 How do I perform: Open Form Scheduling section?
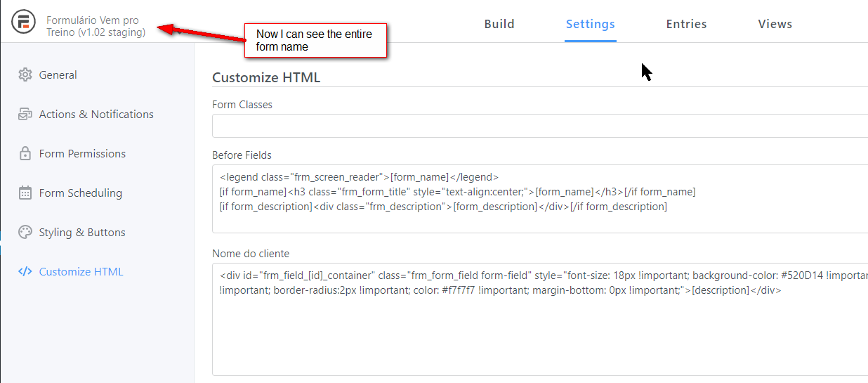tap(81, 193)
